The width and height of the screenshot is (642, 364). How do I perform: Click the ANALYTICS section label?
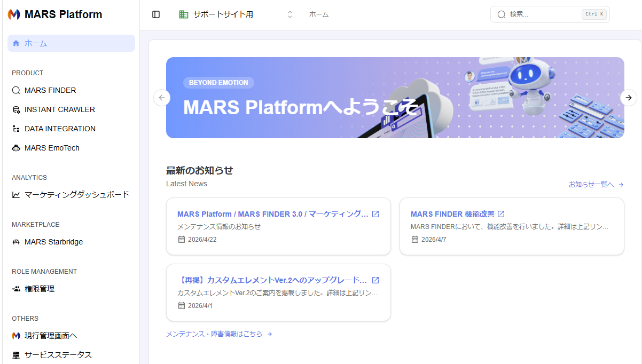tap(29, 178)
